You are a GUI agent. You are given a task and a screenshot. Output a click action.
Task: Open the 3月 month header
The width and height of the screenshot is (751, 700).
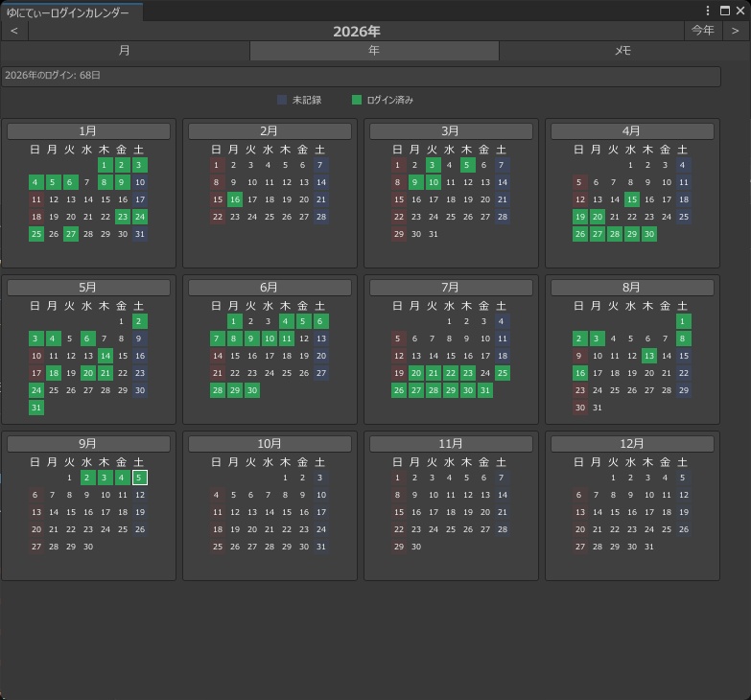tap(451, 131)
